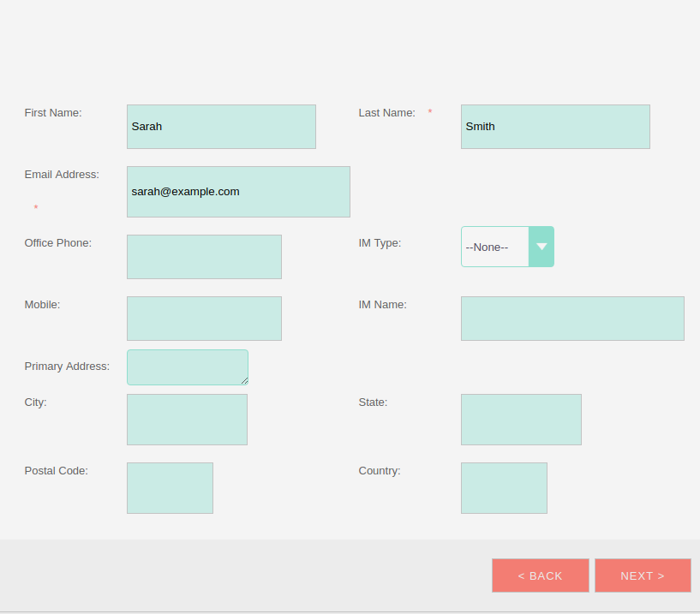Click the Email Address text box
700x614 pixels.
click(238, 192)
